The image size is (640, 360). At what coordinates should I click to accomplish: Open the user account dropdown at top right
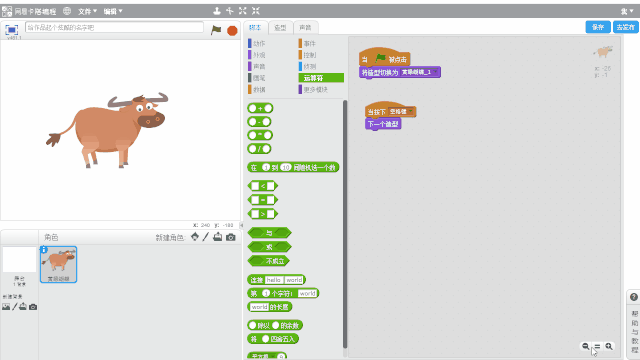[627, 11]
